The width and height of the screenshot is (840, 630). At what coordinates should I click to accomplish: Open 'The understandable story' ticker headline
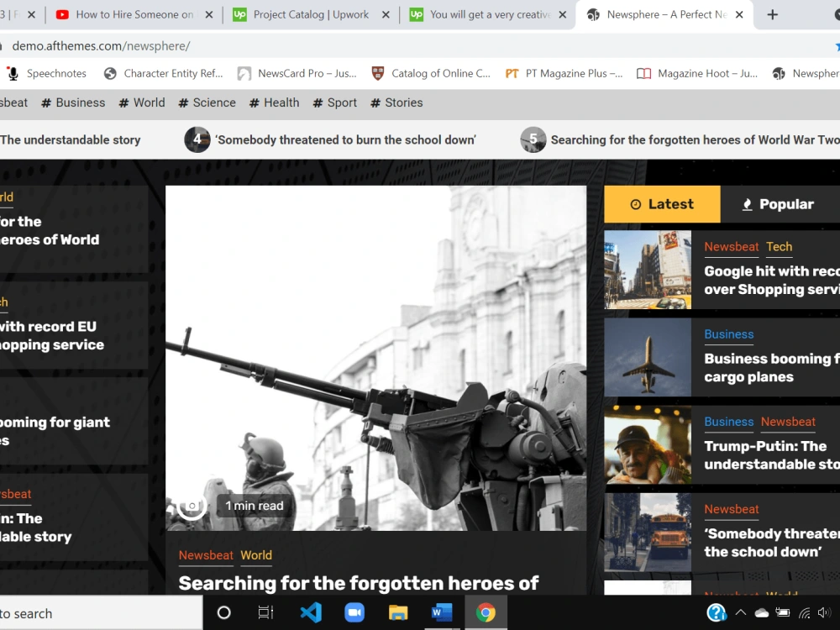coord(71,139)
